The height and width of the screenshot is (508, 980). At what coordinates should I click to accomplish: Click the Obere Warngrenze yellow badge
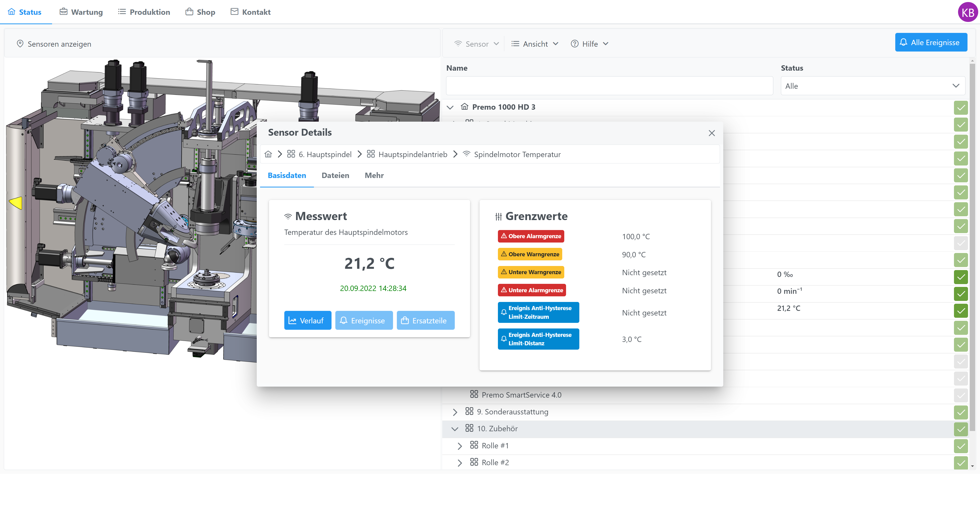point(530,254)
